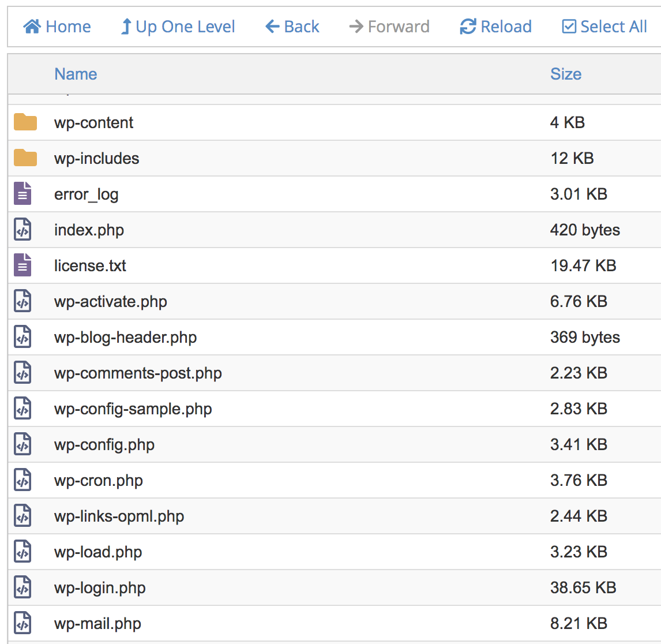Click the error_log document icon
The image size is (661, 644).
click(x=22, y=193)
